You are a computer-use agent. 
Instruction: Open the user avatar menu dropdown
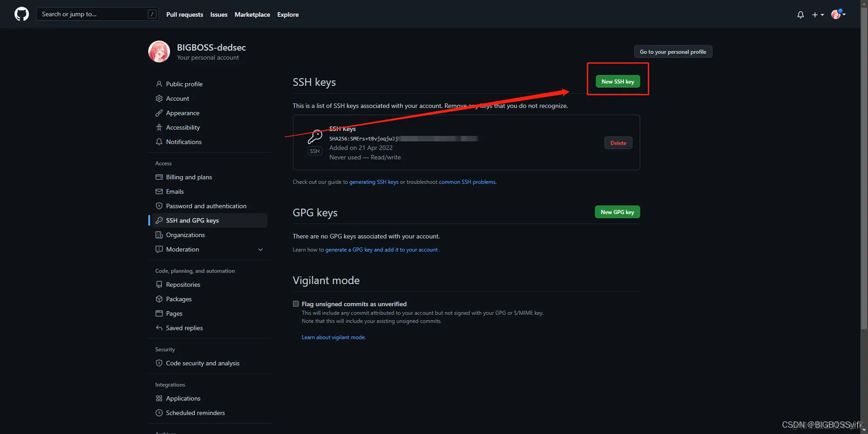point(838,14)
